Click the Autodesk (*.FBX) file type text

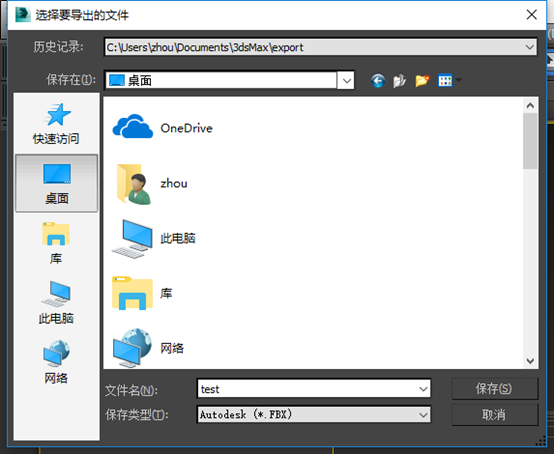(x=246, y=414)
